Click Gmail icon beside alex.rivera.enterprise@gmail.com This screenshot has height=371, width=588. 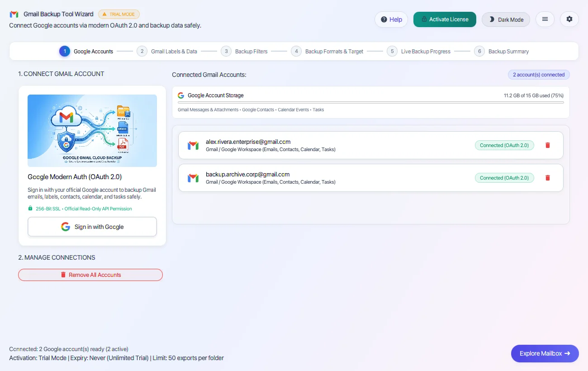point(193,145)
